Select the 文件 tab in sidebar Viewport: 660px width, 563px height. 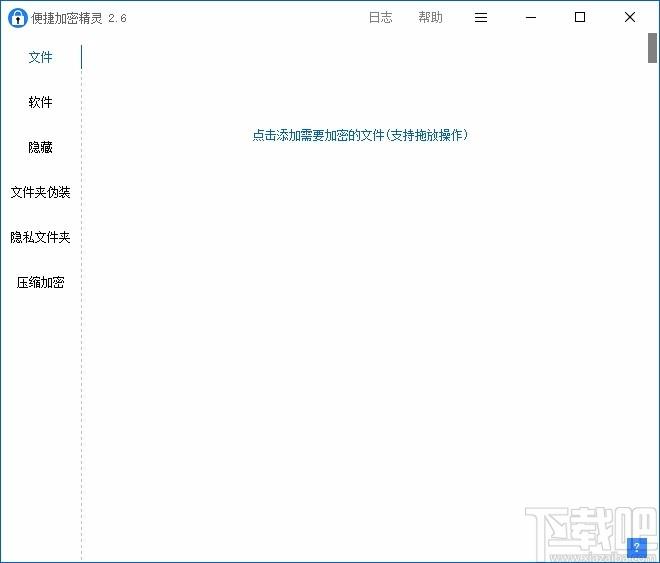pos(40,57)
